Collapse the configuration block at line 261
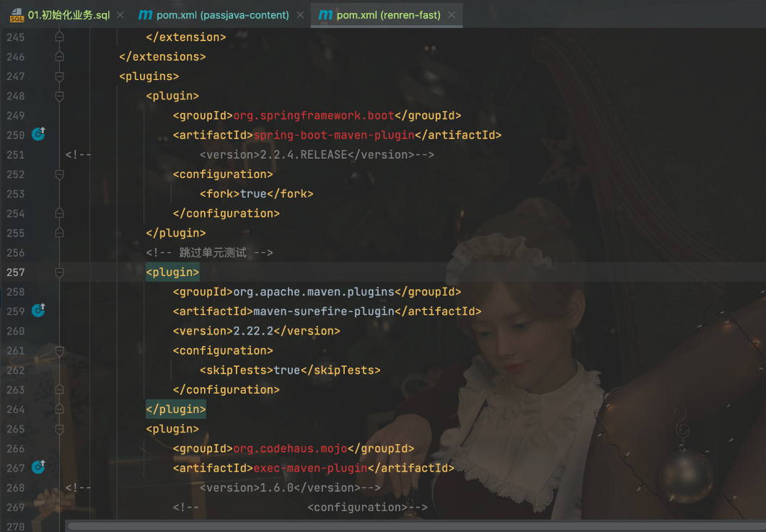The width and height of the screenshot is (766, 532). click(59, 350)
